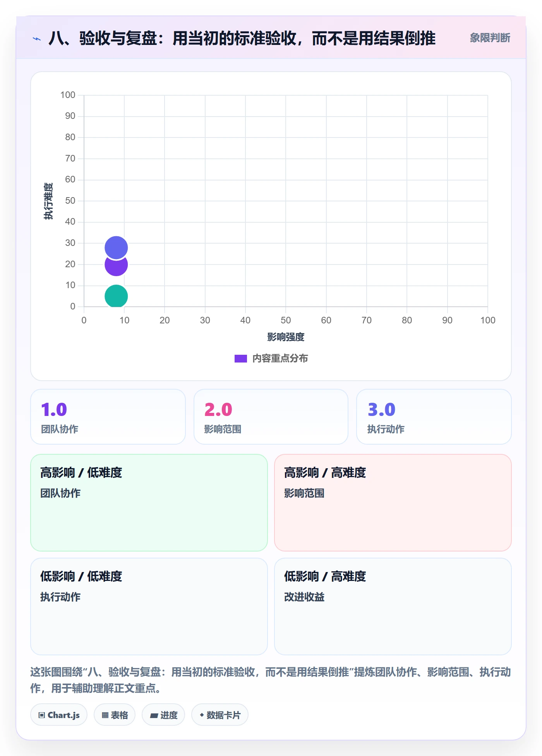The image size is (542, 756).
Task: Click the 内容重点分布 legend label
Action: pyautogui.click(x=280, y=359)
